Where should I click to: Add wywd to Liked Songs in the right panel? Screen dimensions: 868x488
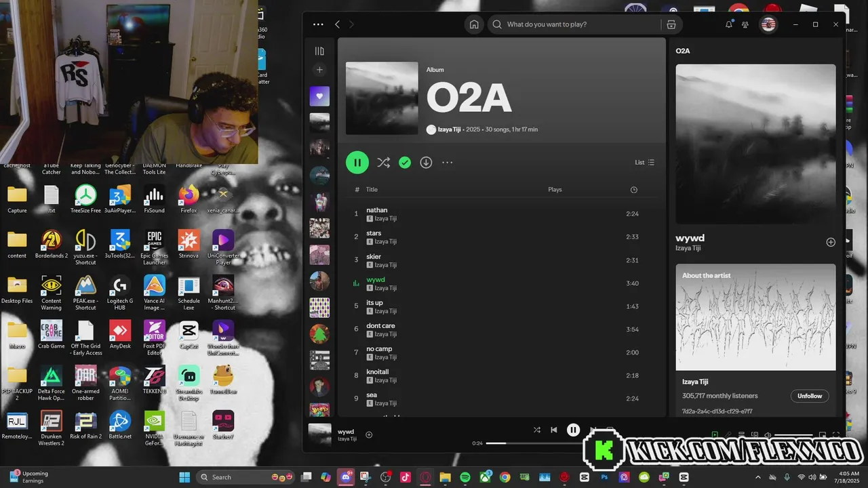(831, 242)
